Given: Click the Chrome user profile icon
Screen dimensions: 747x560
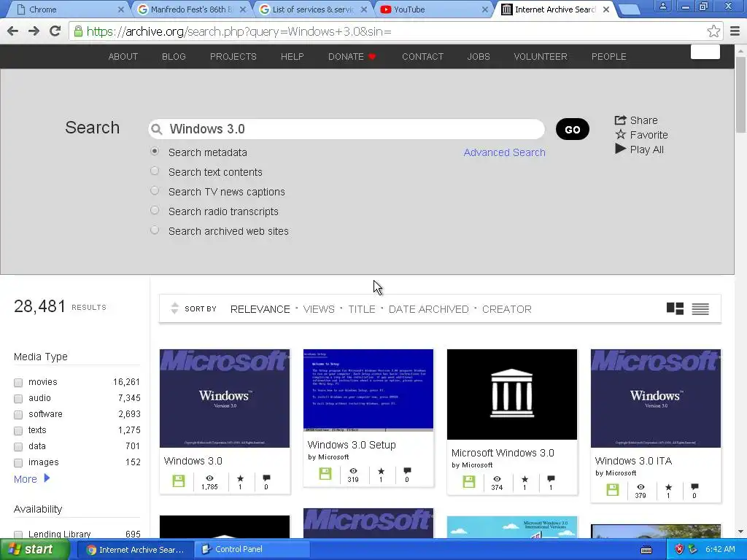Looking at the screenshot, I should (662, 7).
